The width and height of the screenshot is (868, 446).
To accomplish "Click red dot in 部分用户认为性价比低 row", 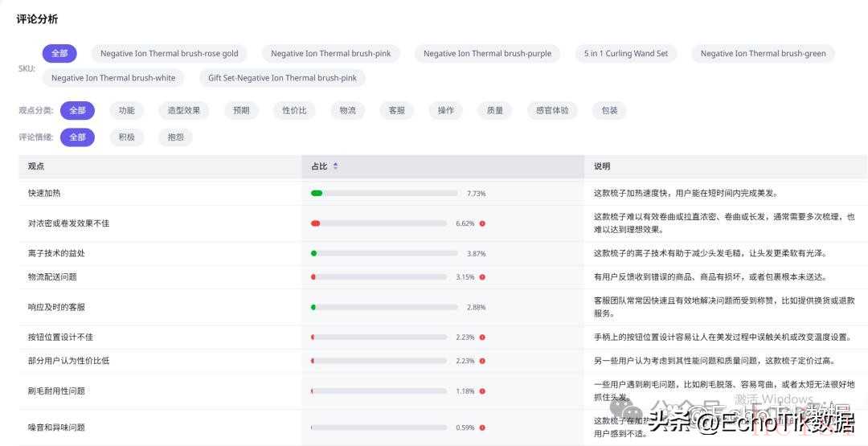I will tap(482, 361).
